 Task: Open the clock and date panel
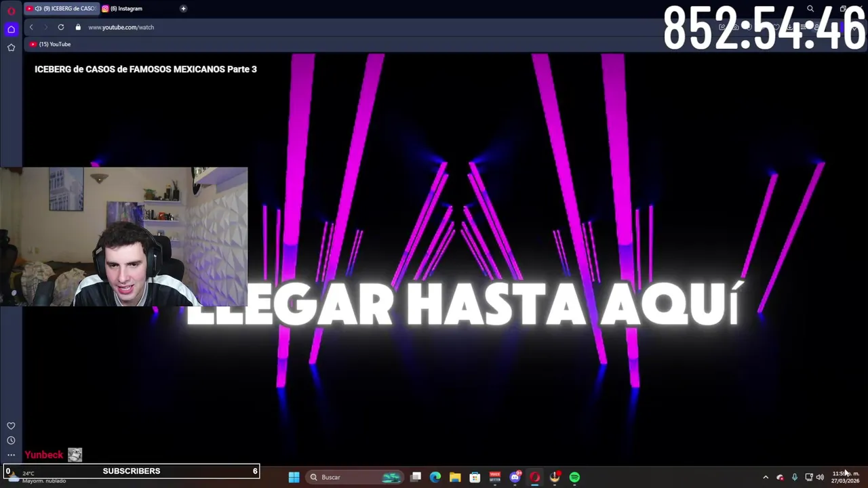[x=846, y=477]
